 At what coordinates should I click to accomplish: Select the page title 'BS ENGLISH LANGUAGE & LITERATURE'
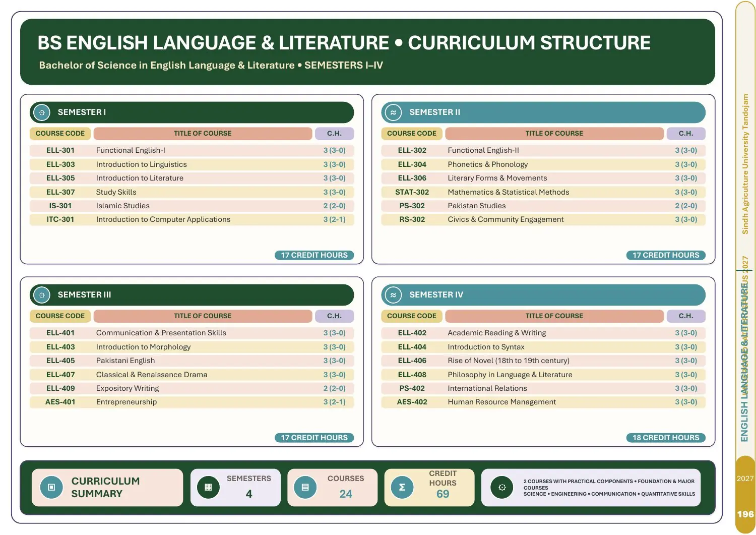[x=213, y=43]
